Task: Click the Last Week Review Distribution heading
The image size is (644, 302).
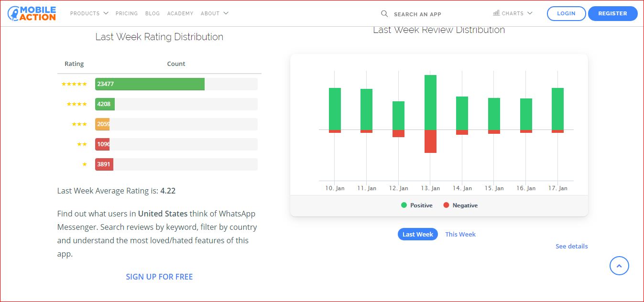Action: (x=439, y=30)
